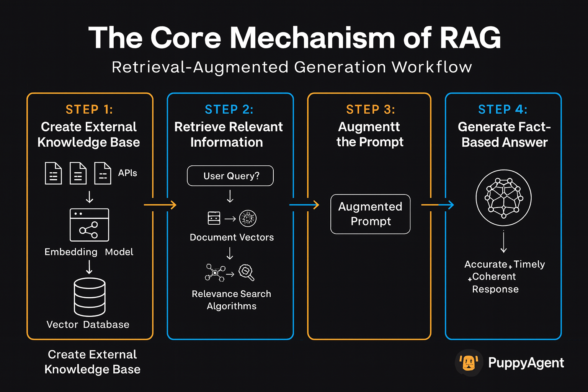The image size is (588, 392).
Task: Click the PuppyAgent dog logo icon
Action: pyautogui.click(x=469, y=363)
